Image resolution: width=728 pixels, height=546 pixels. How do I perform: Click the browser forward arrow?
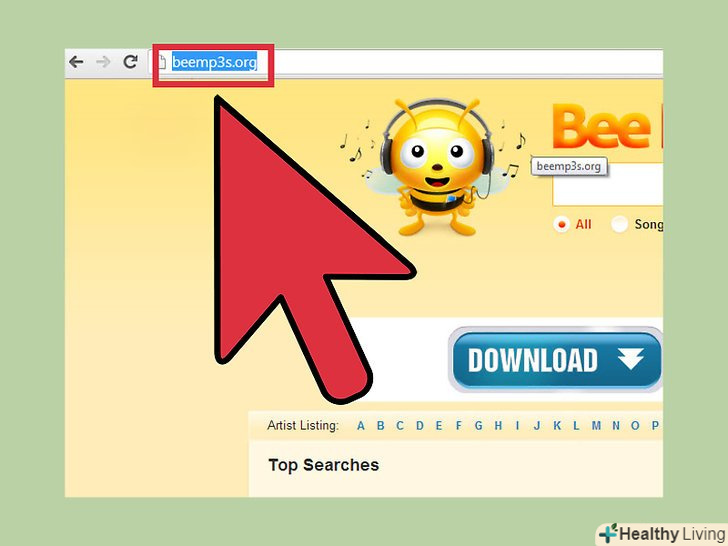pos(104,61)
